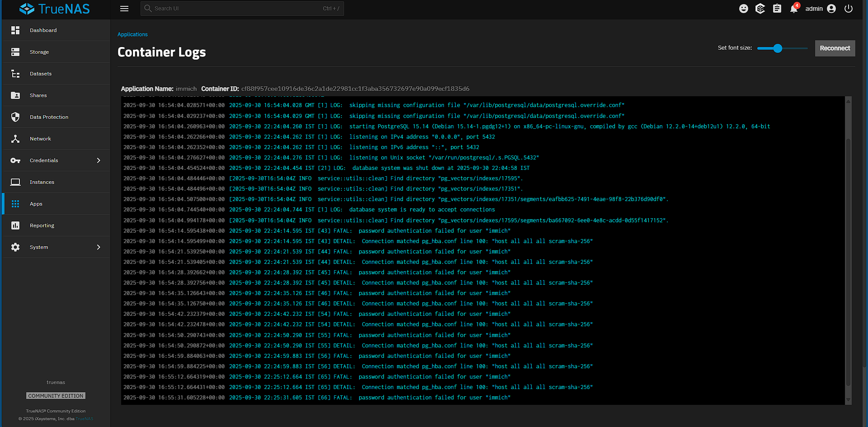Expand the System submenu arrow
Viewport: 868px width, 427px height.
coord(99,247)
